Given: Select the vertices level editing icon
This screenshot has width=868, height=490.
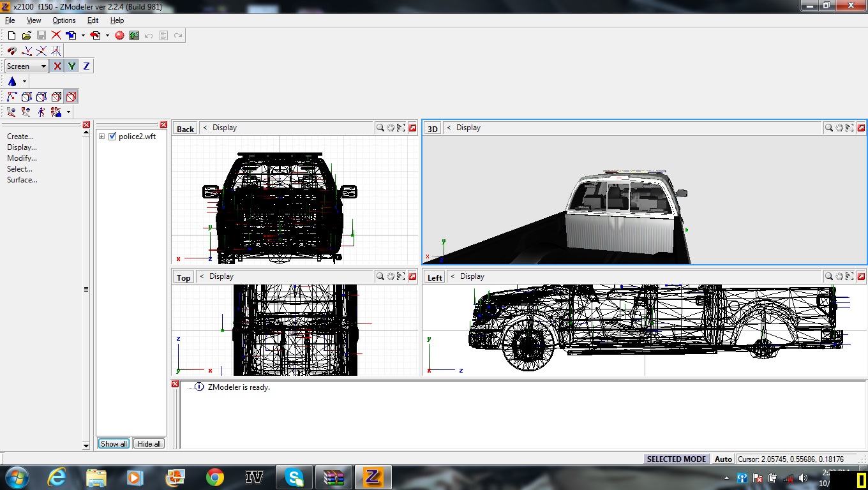Looking at the screenshot, I should 11,97.
